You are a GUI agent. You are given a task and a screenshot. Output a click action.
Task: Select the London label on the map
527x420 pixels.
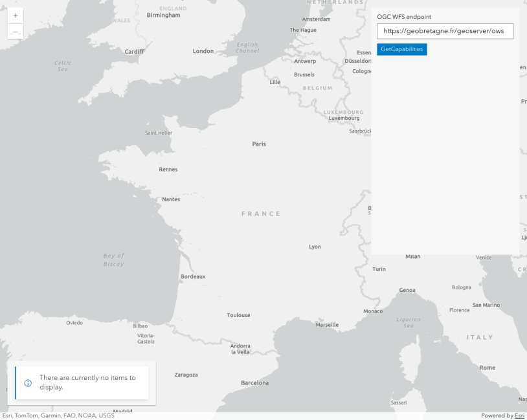pos(203,51)
